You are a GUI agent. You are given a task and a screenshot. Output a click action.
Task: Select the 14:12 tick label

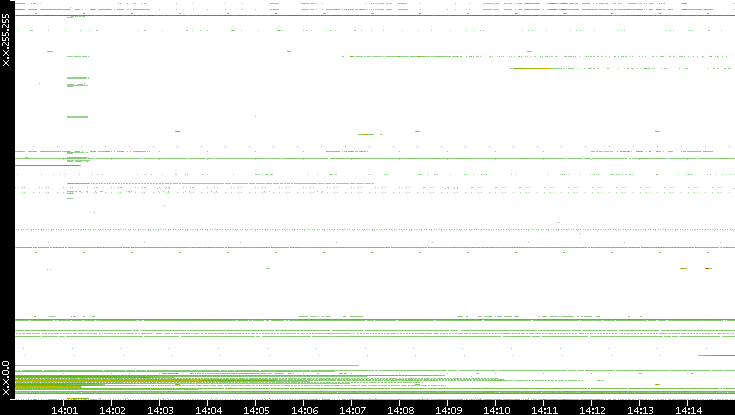tap(592, 410)
